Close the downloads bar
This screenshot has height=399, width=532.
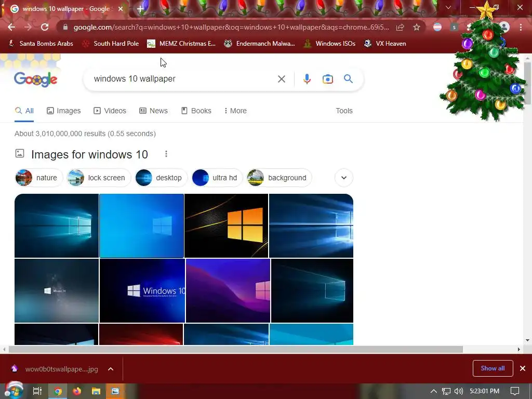pos(523,368)
